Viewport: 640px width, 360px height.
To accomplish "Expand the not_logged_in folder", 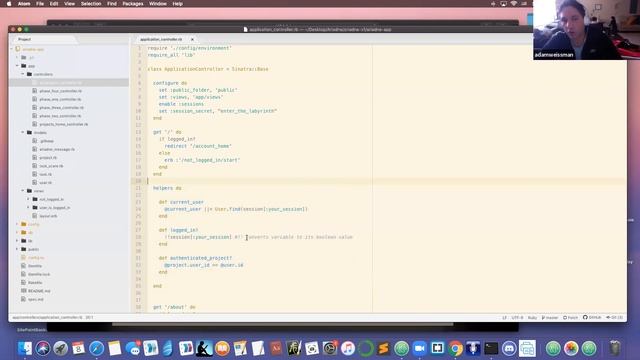I will tap(29, 199).
